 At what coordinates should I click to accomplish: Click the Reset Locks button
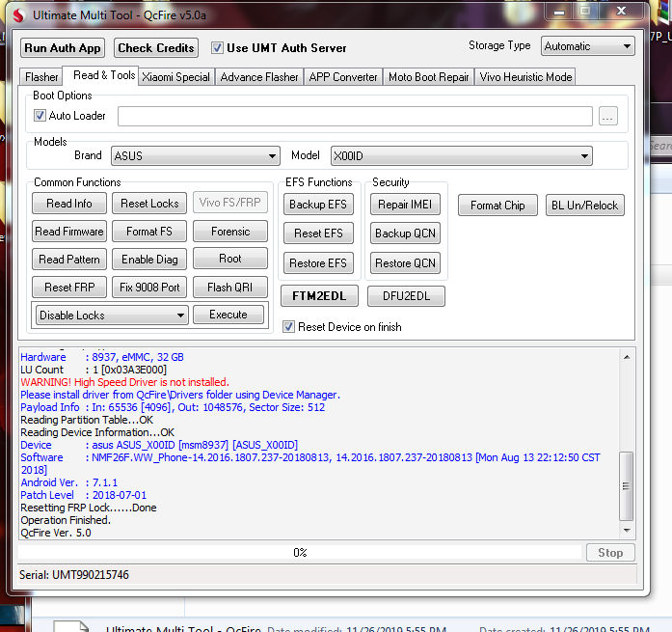coord(149,204)
